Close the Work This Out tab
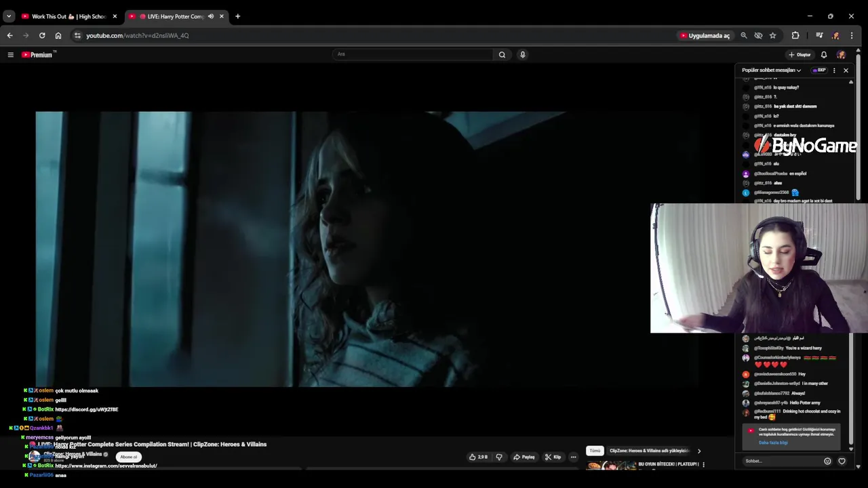The image size is (868, 488). tap(115, 16)
